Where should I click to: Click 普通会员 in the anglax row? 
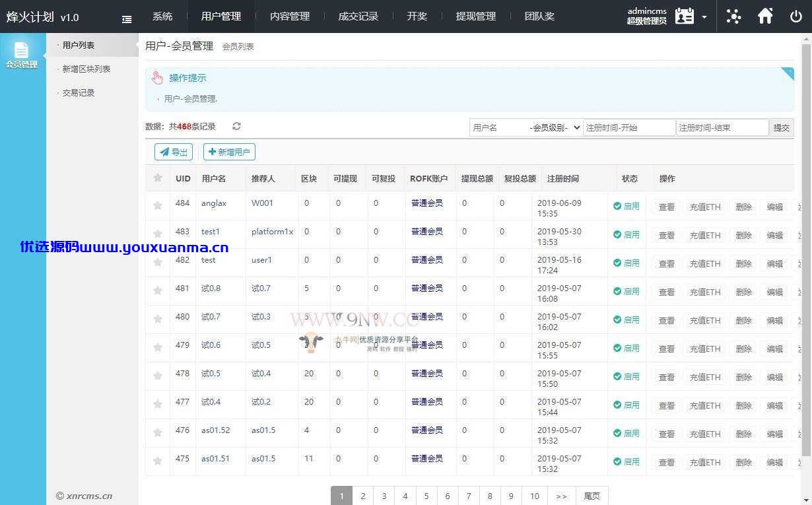coord(426,203)
